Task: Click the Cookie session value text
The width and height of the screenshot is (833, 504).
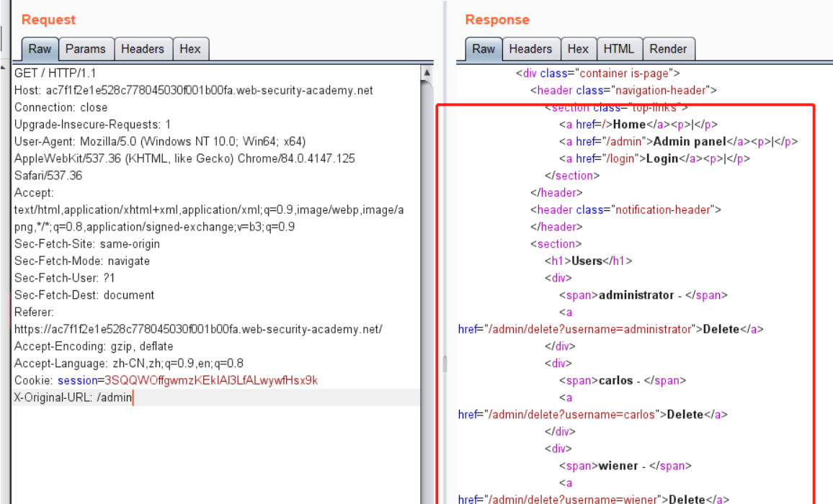Action: pyautogui.click(x=210, y=380)
